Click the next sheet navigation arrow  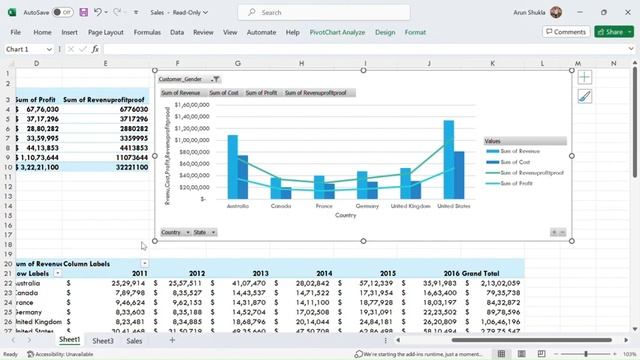pos(29,340)
